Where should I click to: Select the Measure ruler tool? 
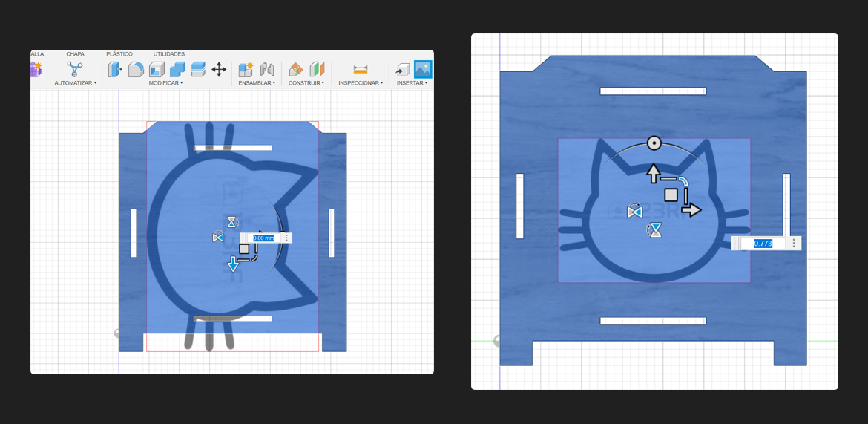coord(361,69)
